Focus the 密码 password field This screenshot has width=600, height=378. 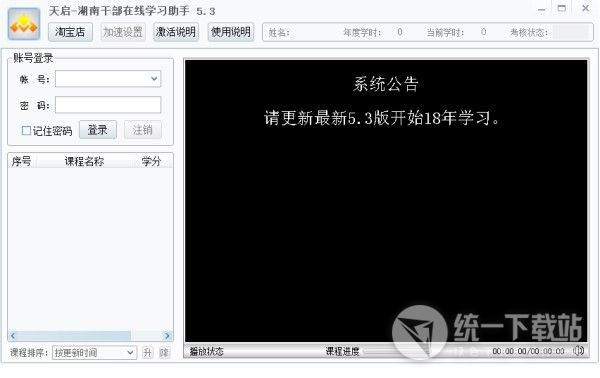108,105
